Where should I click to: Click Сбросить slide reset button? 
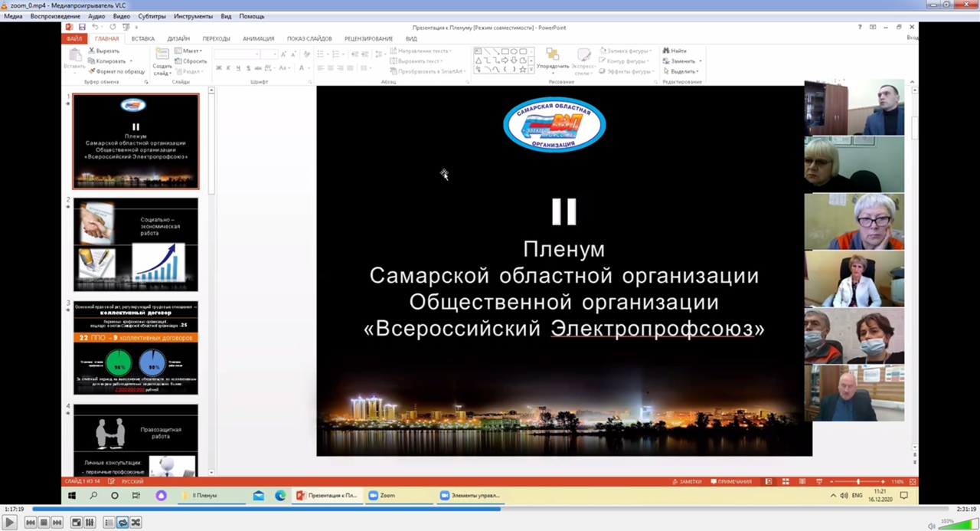[x=191, y=61]
